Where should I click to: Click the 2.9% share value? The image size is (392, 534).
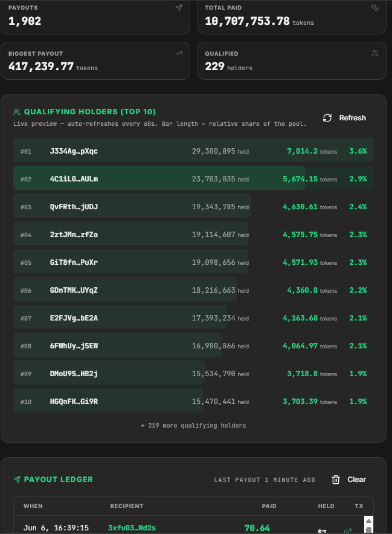coord(358,179)
